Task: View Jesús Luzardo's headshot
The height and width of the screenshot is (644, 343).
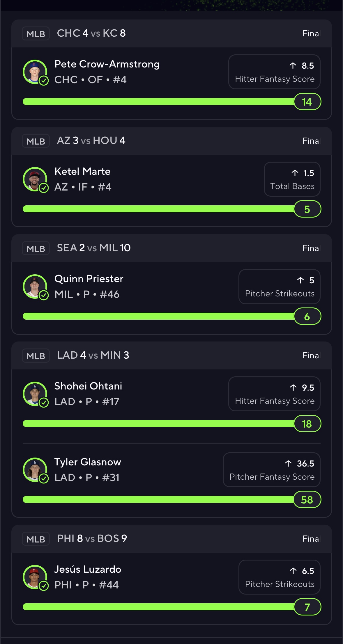Action: coord(35,577)
